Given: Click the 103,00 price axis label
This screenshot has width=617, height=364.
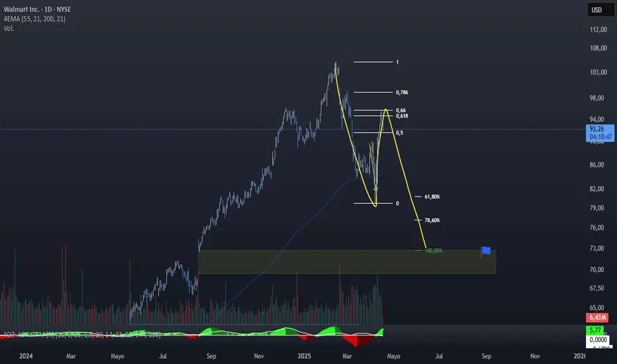Looking at the screenshot, I should pyautogui.click(x=598, y=72).
